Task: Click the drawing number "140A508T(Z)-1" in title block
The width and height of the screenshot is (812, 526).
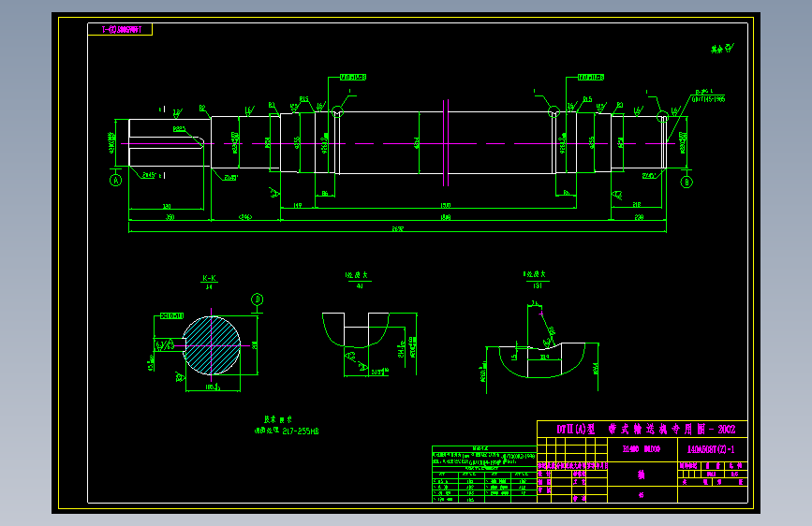Action: tap(711, 449)
